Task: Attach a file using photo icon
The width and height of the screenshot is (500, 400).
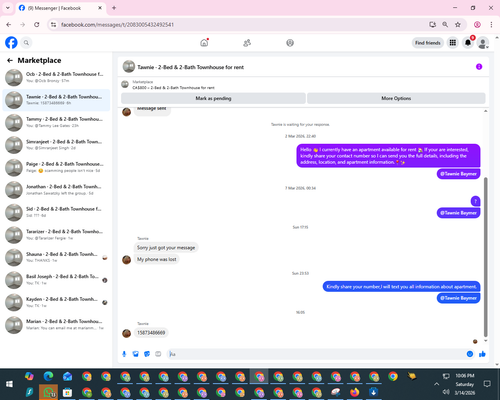Action: [136, 354]
